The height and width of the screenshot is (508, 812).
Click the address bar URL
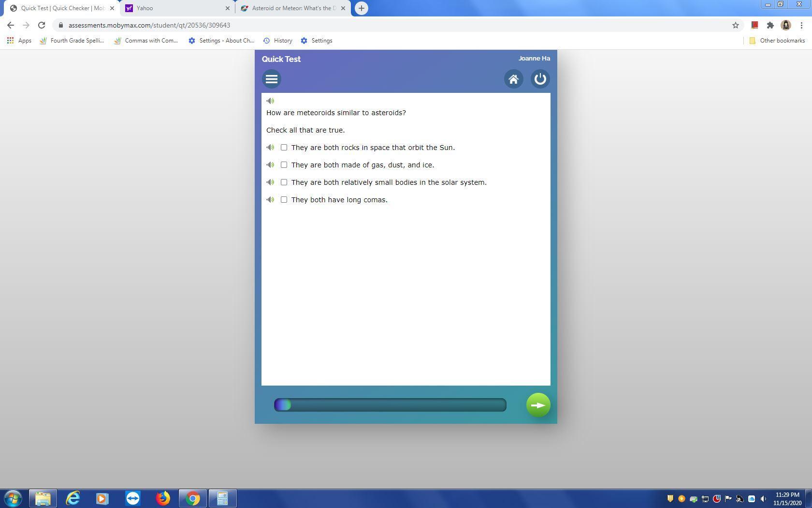(x=149, y=25)
